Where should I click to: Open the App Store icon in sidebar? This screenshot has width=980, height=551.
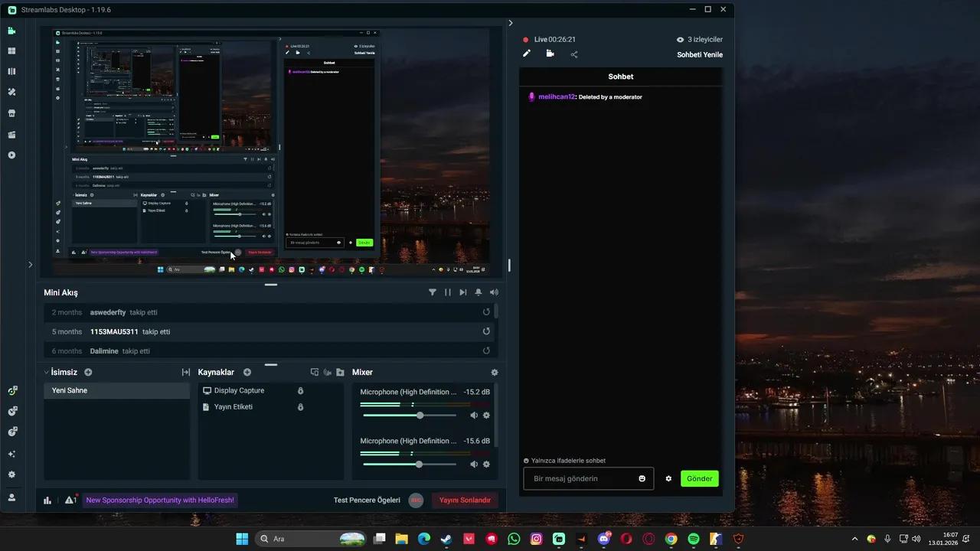click(11, 113)
